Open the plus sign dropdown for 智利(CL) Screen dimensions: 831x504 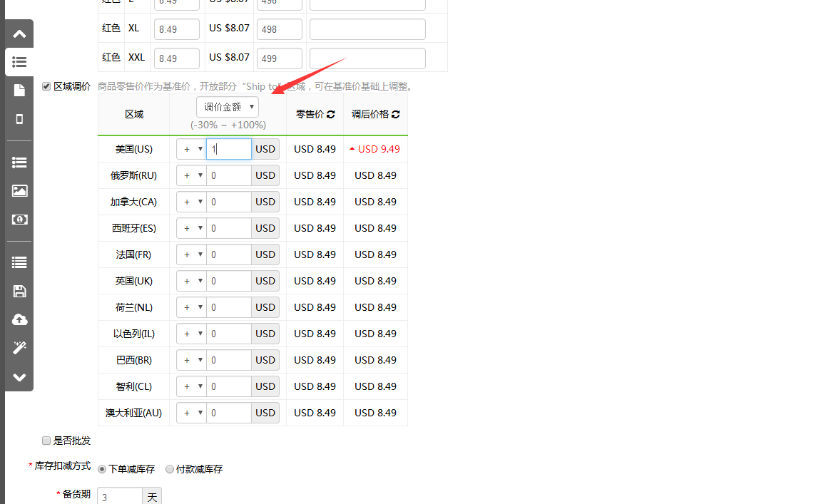[191, 386]
